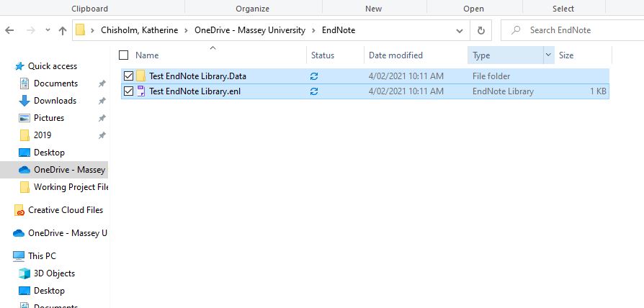Click sync status icon for Library.enl
644x308 pixels.
314,91
